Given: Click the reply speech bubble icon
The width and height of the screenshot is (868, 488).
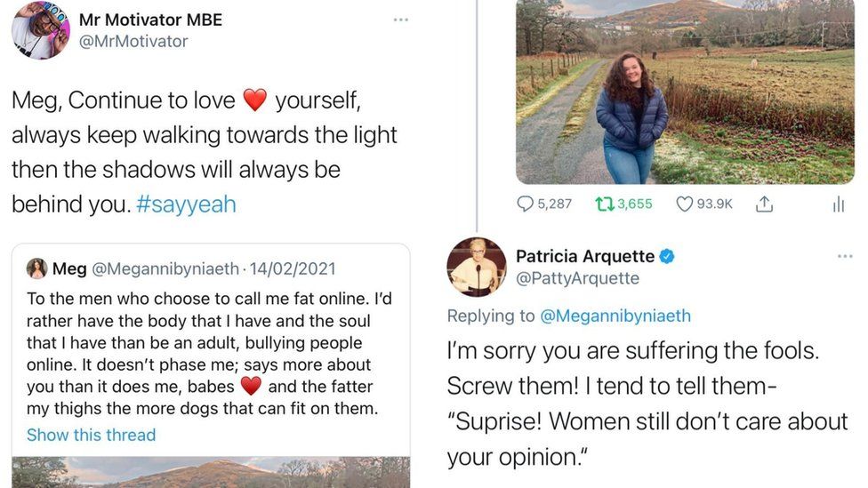Looking at the screenshot, I should (526, 204).
